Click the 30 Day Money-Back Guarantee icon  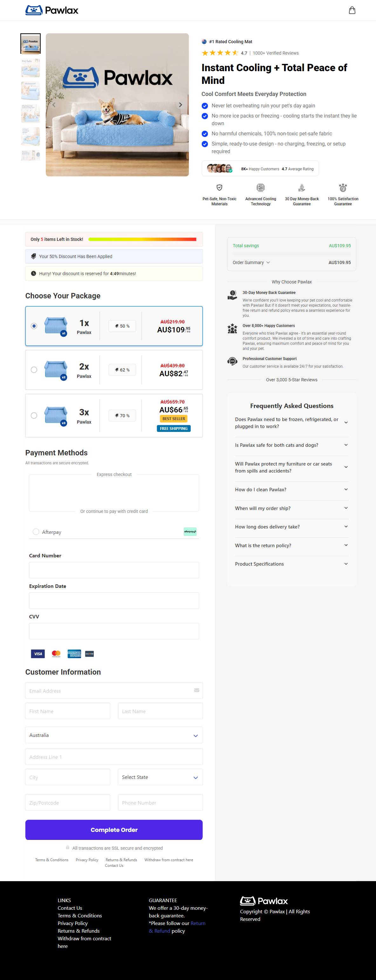[302, 187]
